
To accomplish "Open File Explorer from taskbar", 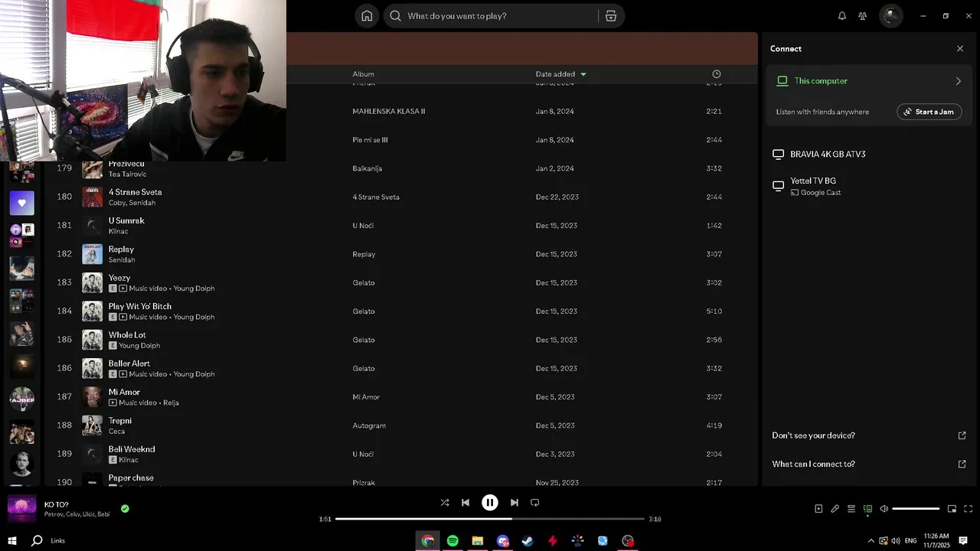I will click(x=478, y=541).
